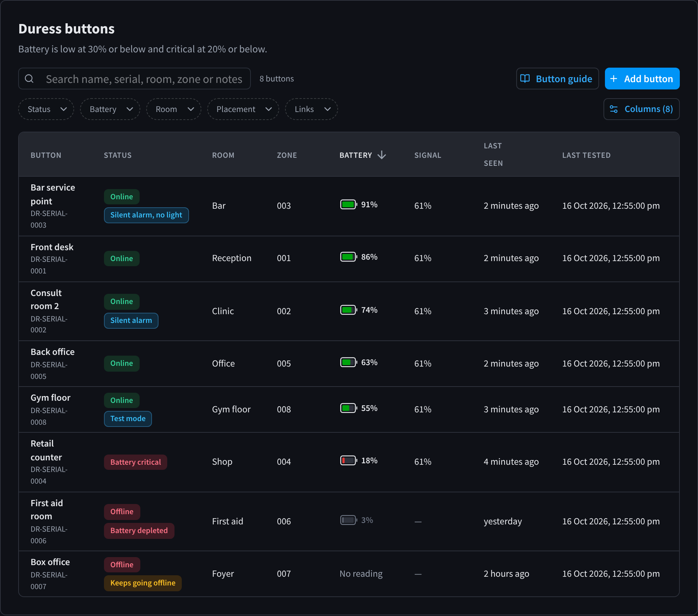Select the 'Front desk' button name
This screenshot has height=616, width=698.
52,247
